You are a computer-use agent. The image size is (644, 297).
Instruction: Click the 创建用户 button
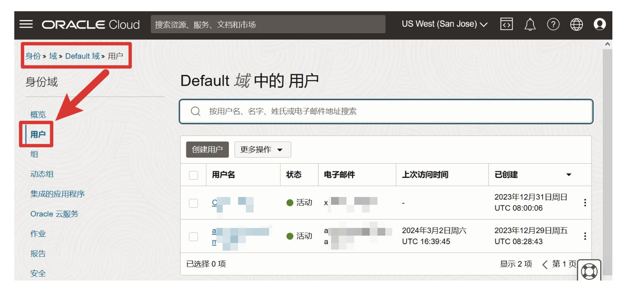tap(207, 150)
